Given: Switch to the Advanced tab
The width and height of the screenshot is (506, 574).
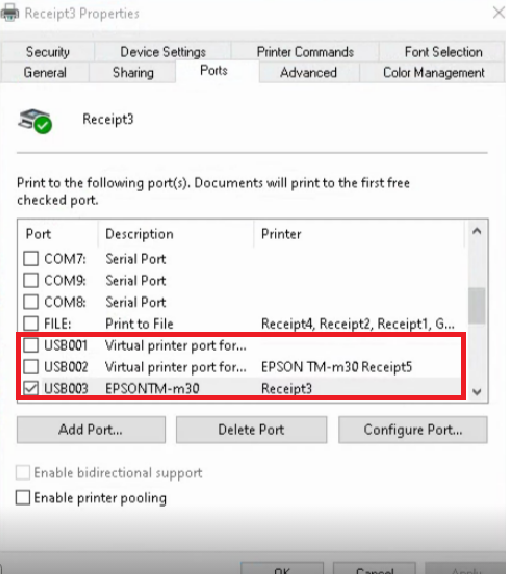Looking at the screenshot, I should (x=308, y=72).
